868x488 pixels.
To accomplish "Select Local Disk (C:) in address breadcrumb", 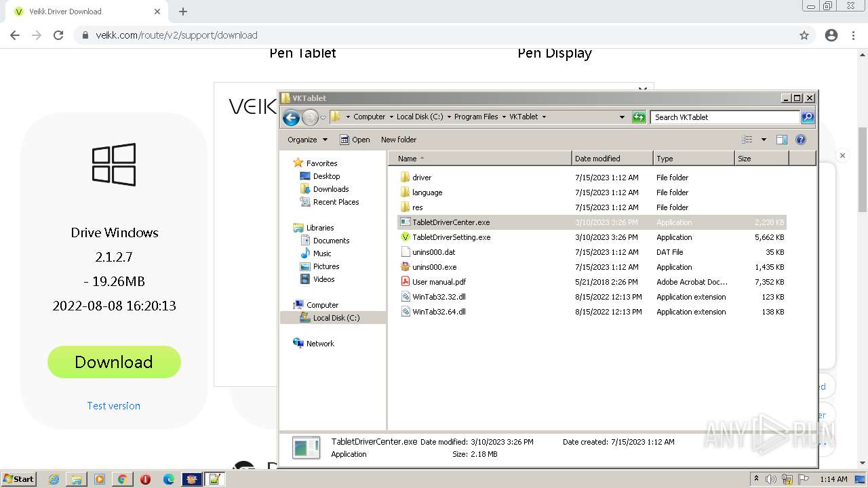I will [419, 117].
